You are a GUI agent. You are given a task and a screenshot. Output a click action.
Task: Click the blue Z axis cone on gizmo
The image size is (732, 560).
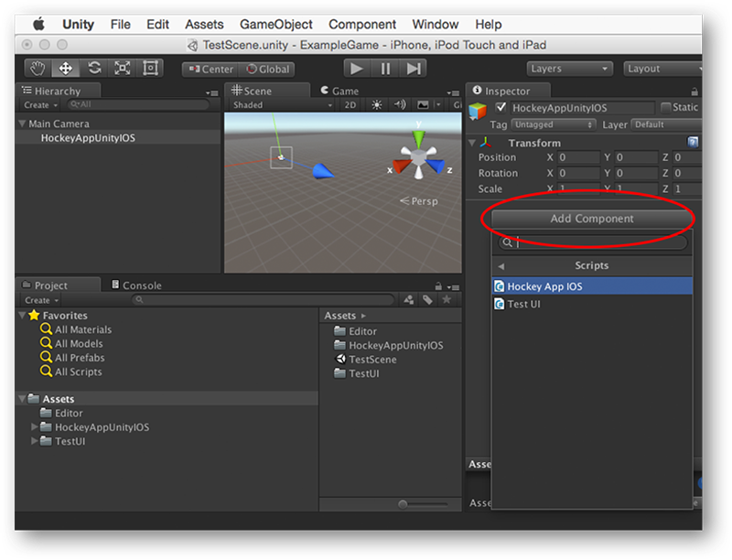tap(436, 167)
